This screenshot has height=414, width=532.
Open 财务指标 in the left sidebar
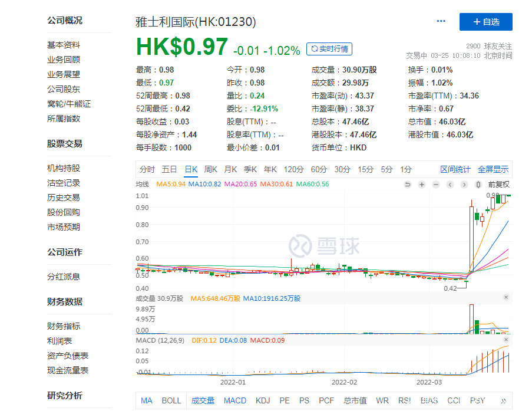click(x=64, y=326)
